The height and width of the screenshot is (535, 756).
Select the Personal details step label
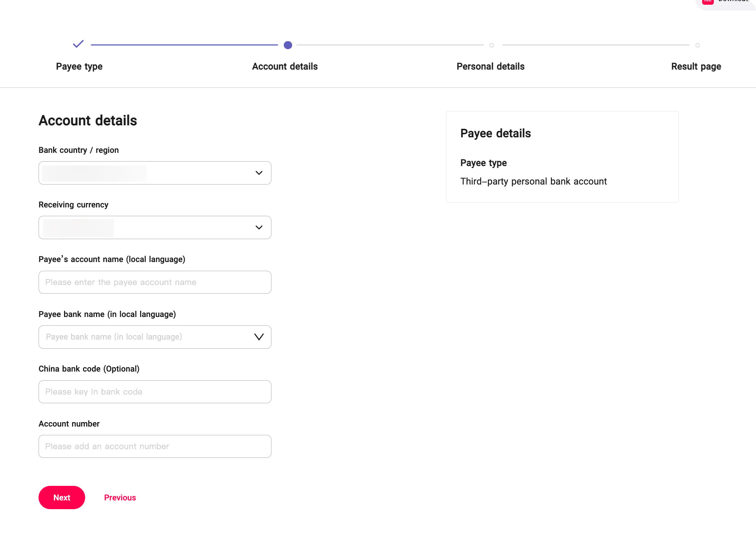tap(490, 67)
